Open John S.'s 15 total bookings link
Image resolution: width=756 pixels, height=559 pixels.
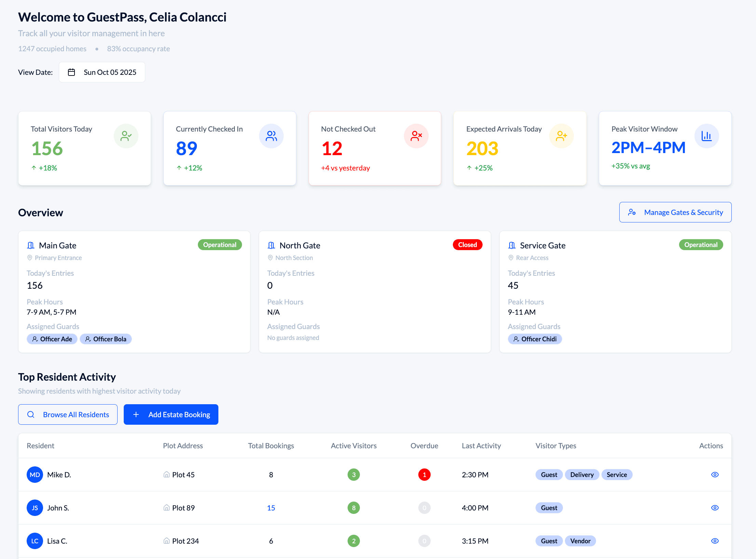[271, 508]
